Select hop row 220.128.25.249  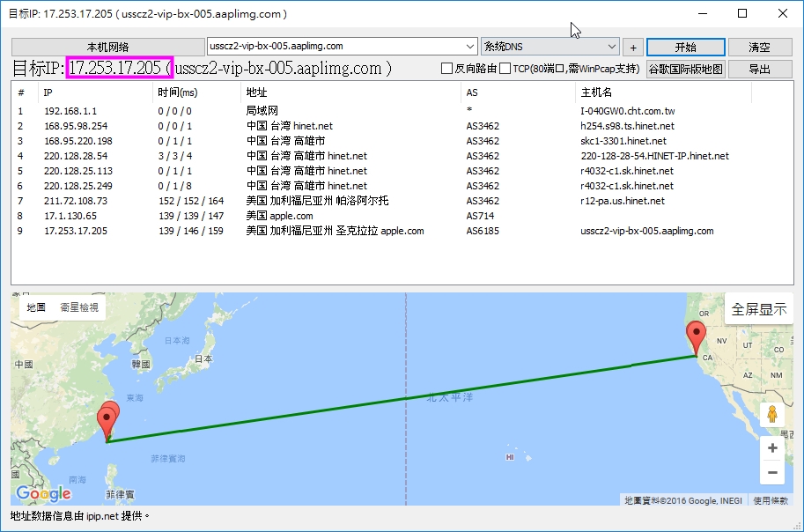coord(402,186)
